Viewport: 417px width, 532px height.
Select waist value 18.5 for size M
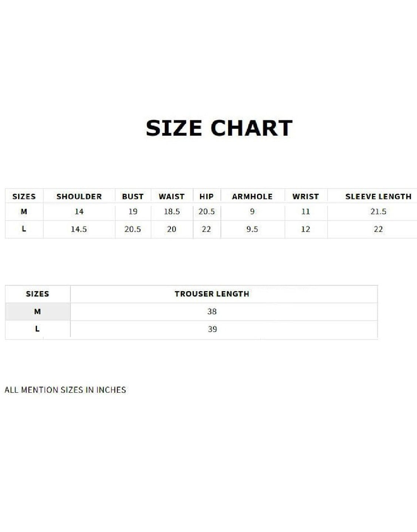click(172, 211)
